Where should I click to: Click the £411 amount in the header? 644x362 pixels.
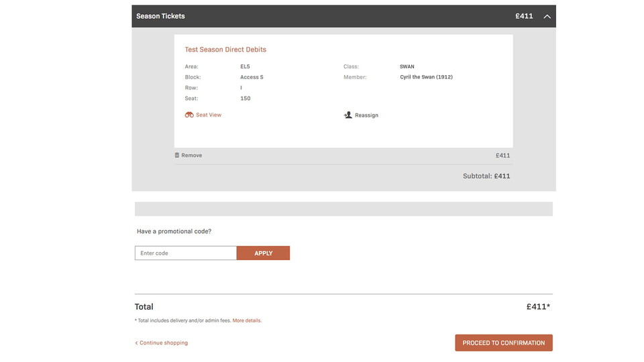pyautogui.click(x=524, y=16)
